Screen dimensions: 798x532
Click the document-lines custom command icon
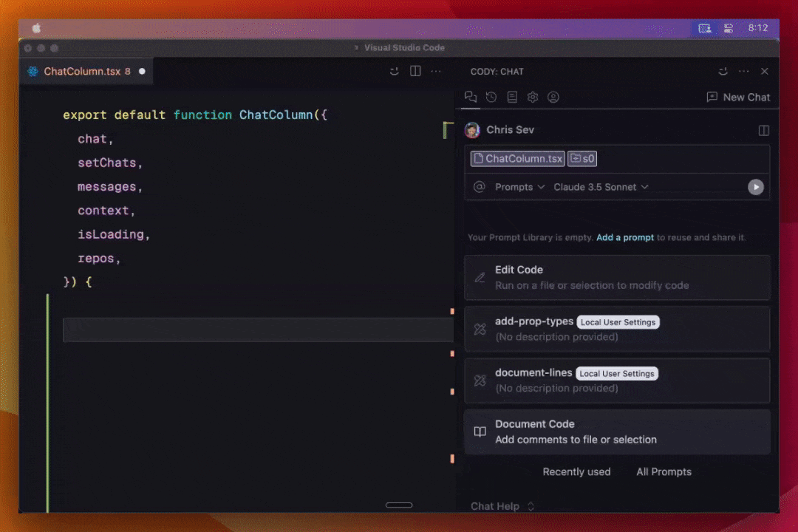coord(480,381)
